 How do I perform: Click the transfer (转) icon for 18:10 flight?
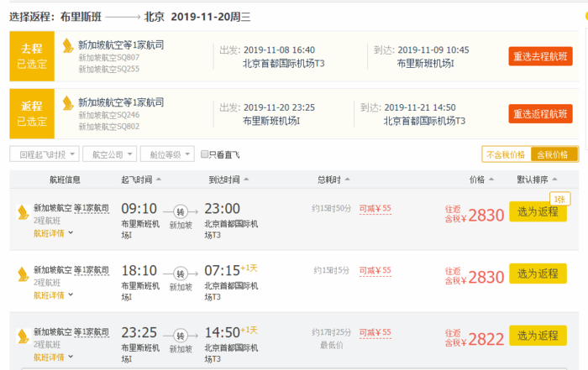[180, 274]
